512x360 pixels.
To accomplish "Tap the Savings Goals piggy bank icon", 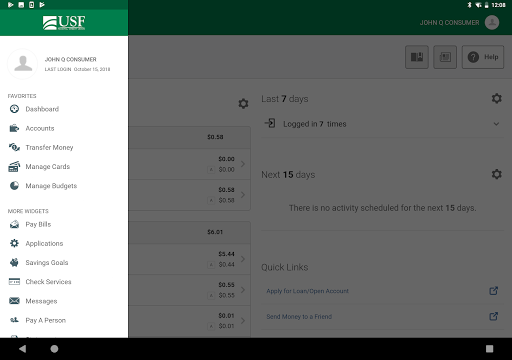I will 14,262.
